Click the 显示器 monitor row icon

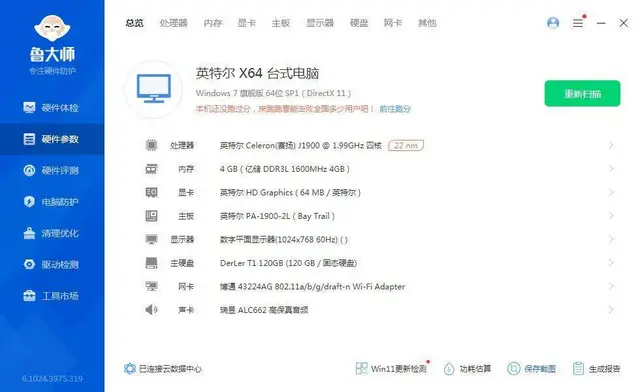(151, 239)
